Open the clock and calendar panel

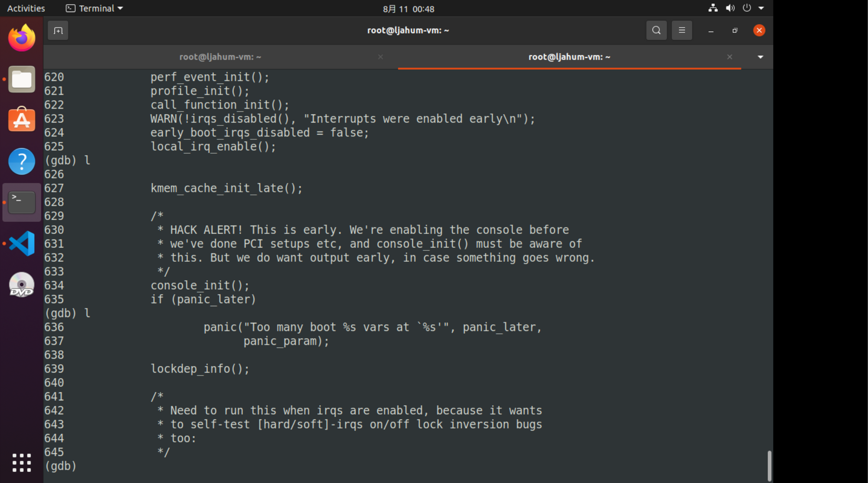point(408,9)
